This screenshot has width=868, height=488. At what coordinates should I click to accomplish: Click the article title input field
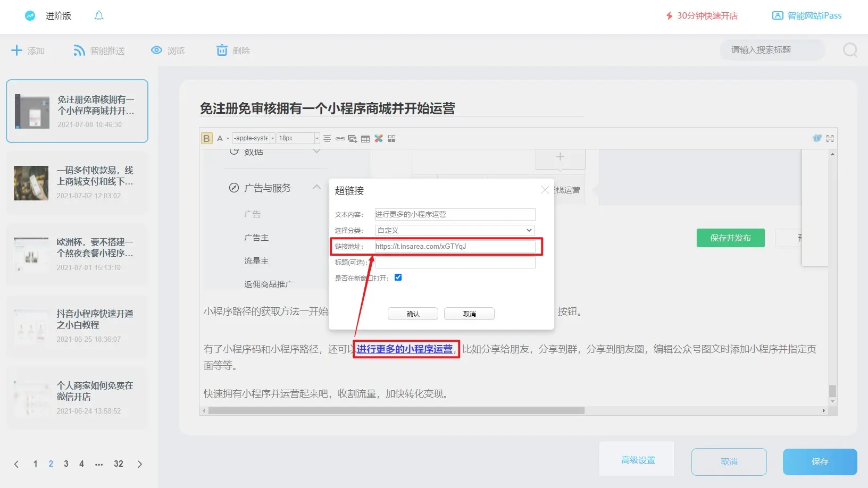tap(391, 108)
